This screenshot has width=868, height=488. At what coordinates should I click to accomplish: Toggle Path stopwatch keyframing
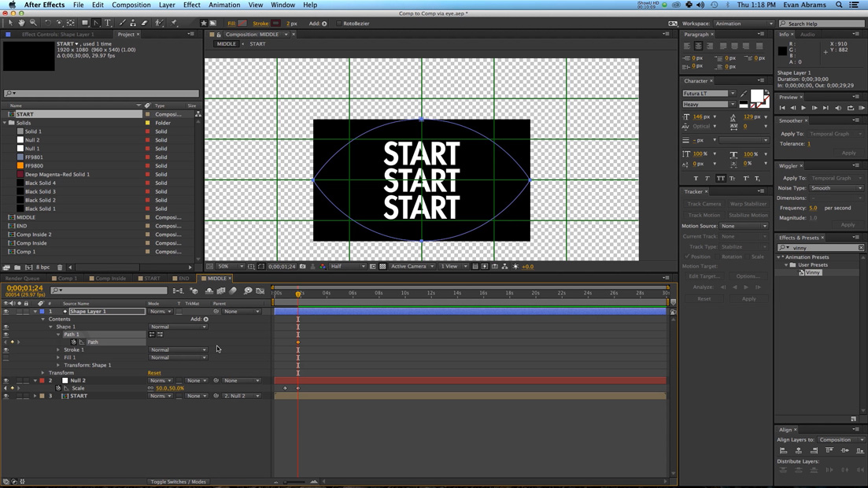coord(74,342)
